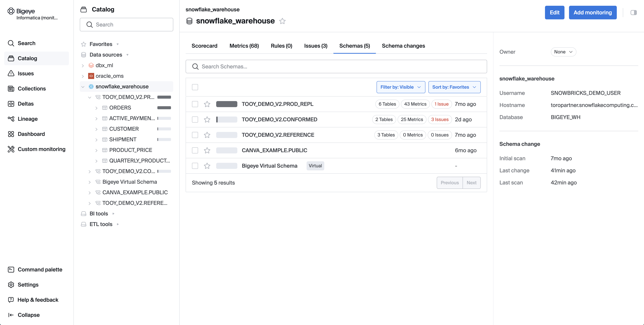This screenshot has height=325, width=644.
Task: Switch to the Metrics (68) tab
Action: point(244,46)
